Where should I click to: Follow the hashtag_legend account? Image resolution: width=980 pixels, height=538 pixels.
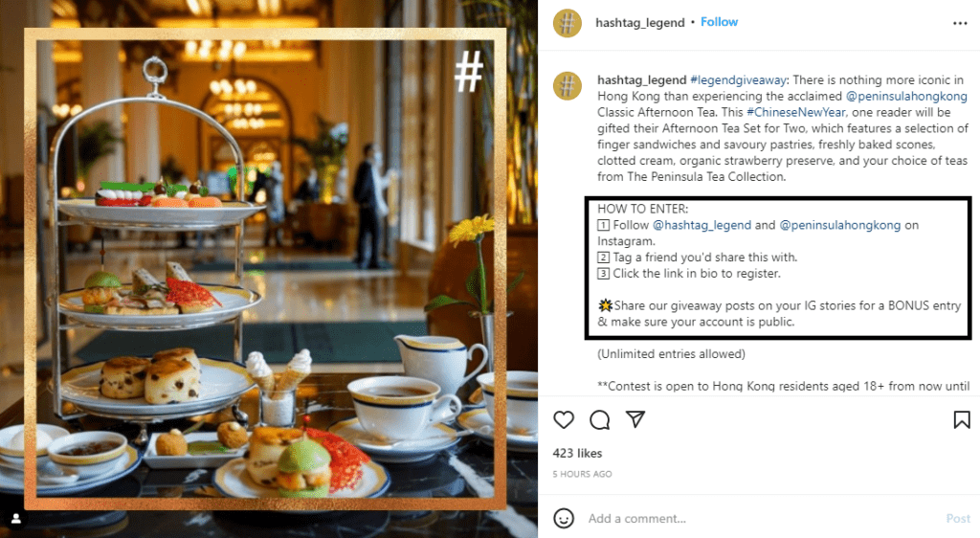pos(719,22)
